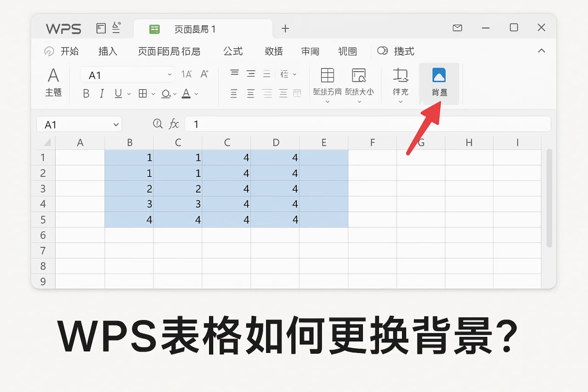Open the 背景 (background) tool
The height and width of the screenshot is (392, 588).
pyautogui.click(x=440, y=83)
